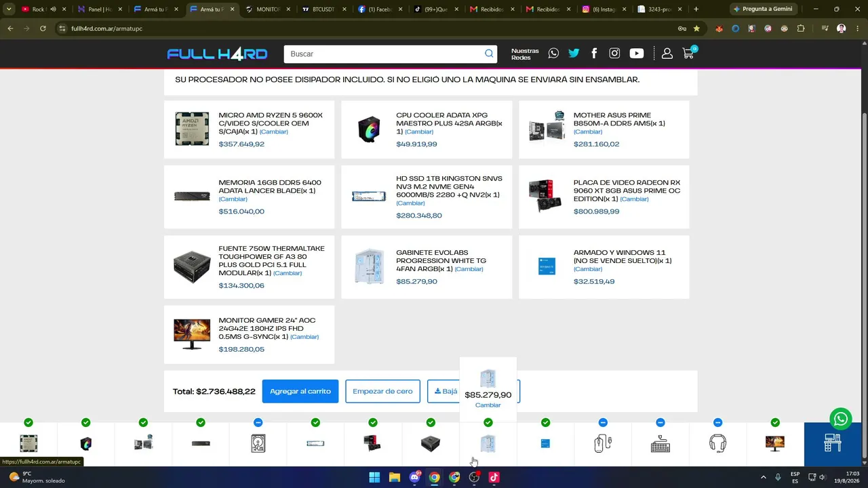The width and height of the screenshot is (868, 488).
Task: Click the blue PC build summary icon
Action: (x=833, y=442)
